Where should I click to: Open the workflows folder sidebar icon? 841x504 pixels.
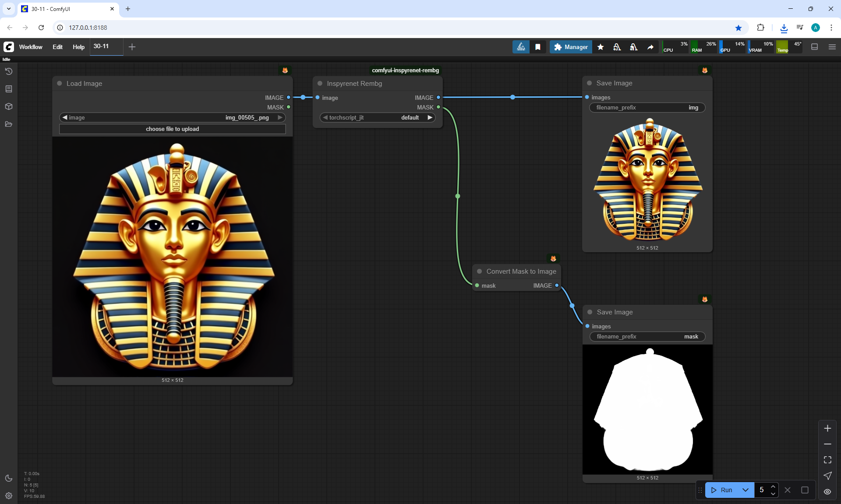point(8,124)
